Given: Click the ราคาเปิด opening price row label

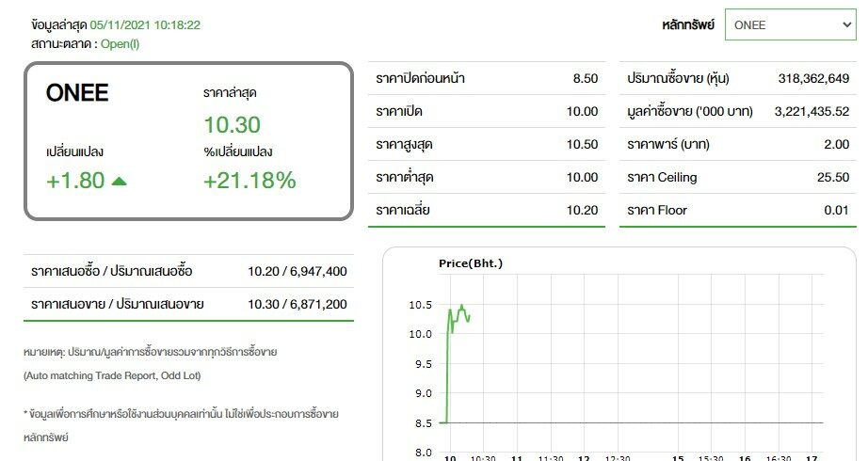Looking at the screenshot, I should [398, 111].
